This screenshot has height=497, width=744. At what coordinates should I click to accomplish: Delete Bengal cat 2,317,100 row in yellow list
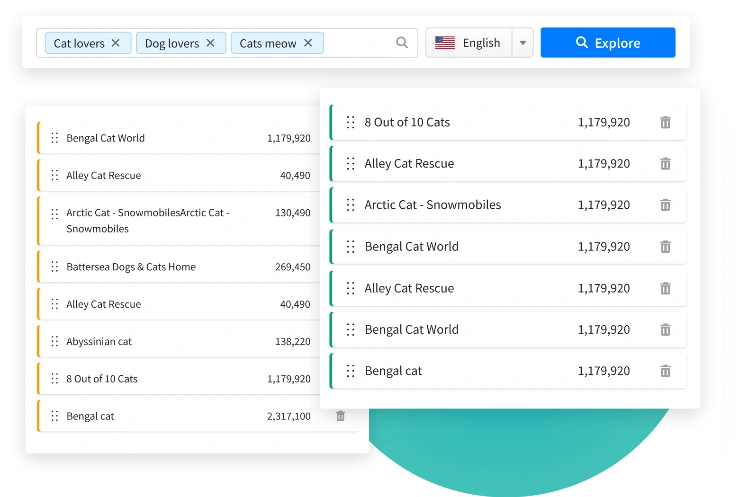pos(340,416)
